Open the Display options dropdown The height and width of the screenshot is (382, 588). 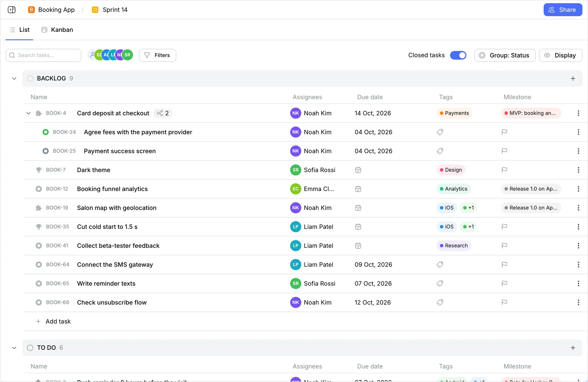[x=560, y=55]
